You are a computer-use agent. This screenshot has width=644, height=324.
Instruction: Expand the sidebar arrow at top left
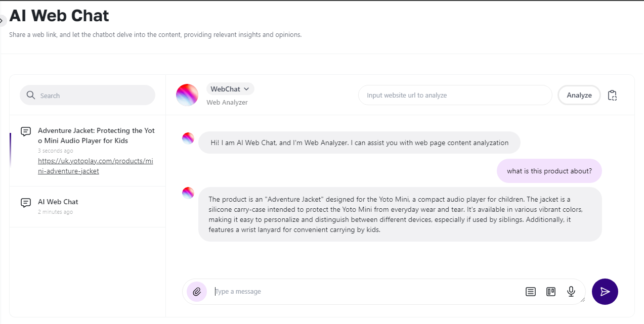click(x=2, y=21)
